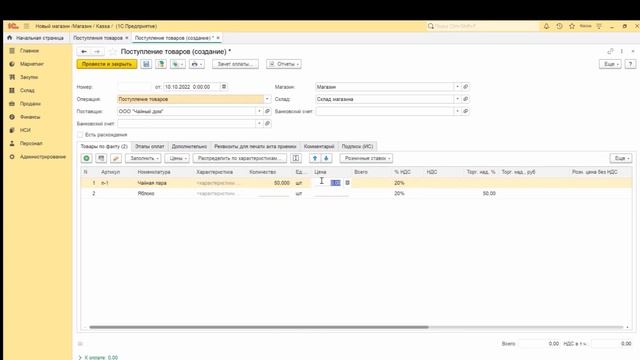Move row down with down arrow
The height and width of the screenshot is (360, 640).
click(x=326, y=158)
